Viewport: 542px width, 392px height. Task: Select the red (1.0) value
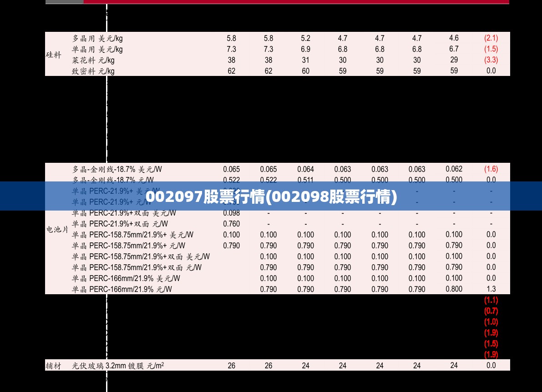(x=491, y=322)
